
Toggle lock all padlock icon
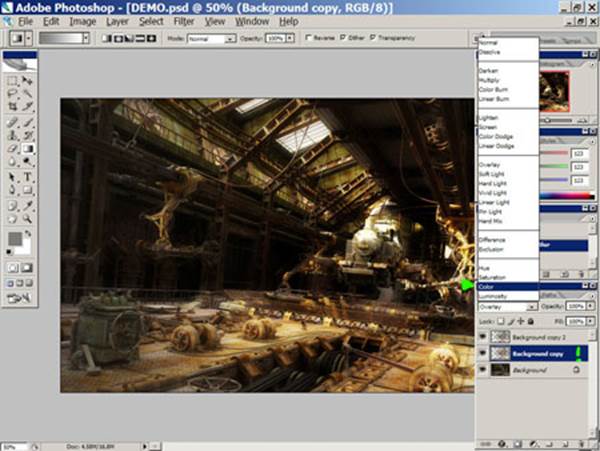(531, 322)
